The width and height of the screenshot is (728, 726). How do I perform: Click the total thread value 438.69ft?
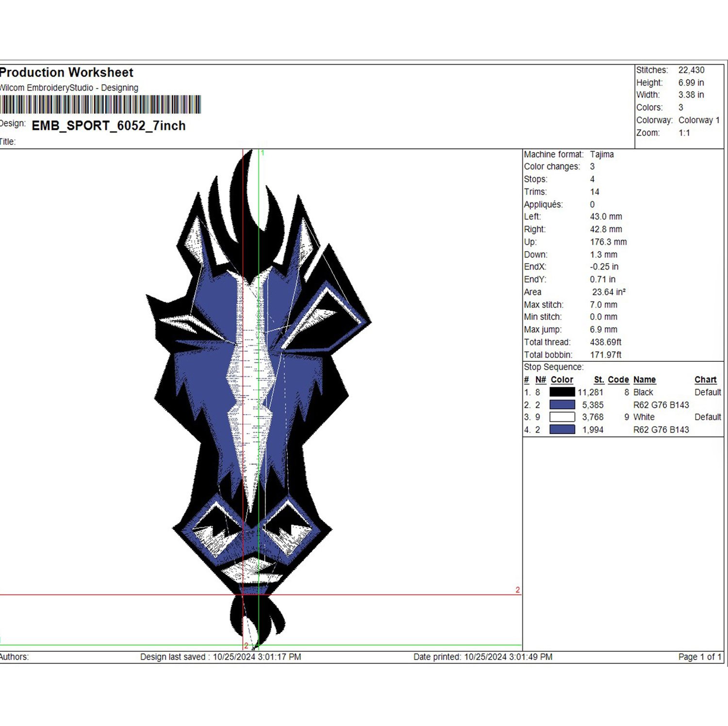point(605,342)
